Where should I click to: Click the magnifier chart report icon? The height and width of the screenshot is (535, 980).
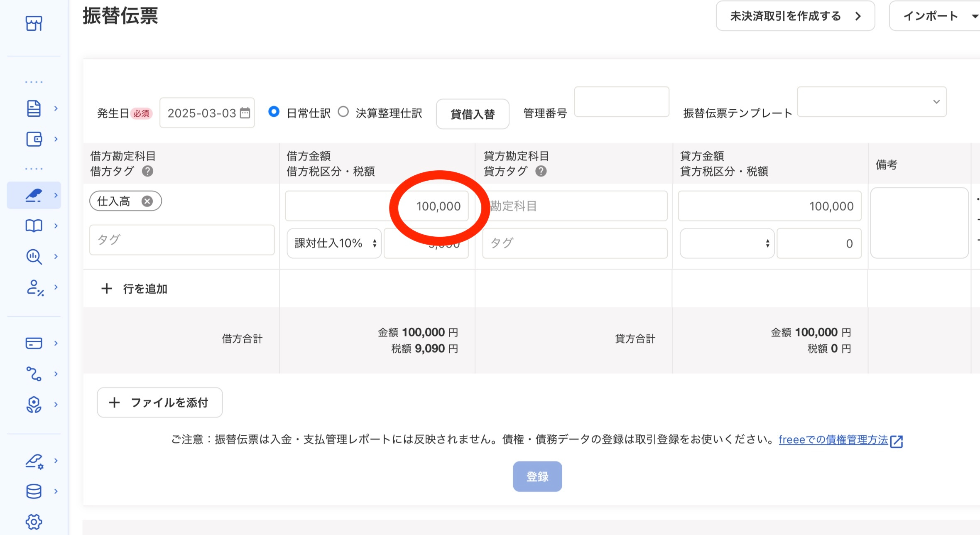[x=34, y=257]
